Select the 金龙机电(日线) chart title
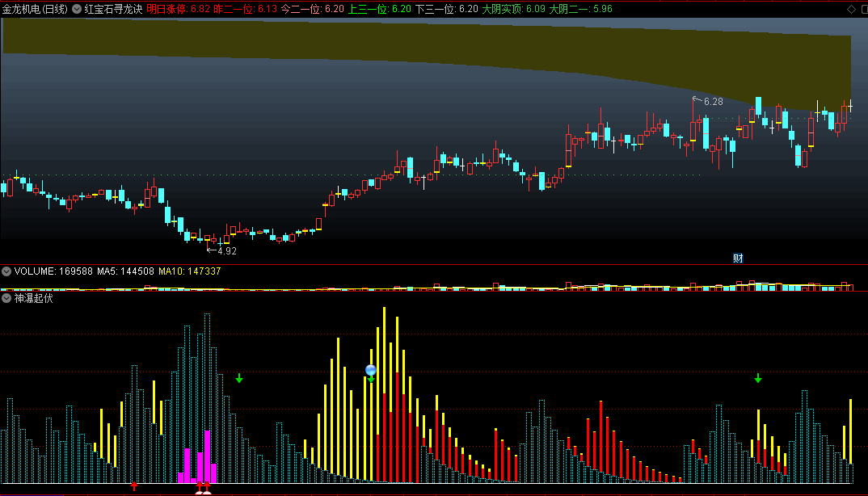The image size is (868, 496). (x=35, y=9)
